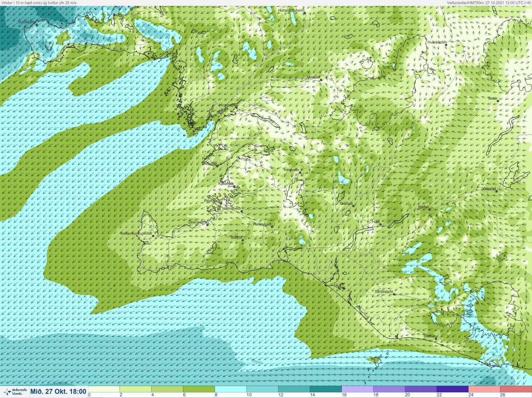This screenshot has width=532, height=398.
Task: Select the 20–22 m/s violet legend swatch
Action: (421, 389)
